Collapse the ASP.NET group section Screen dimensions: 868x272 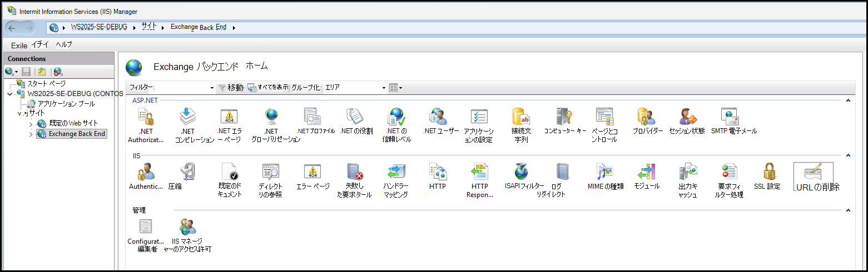coord(848,101)
